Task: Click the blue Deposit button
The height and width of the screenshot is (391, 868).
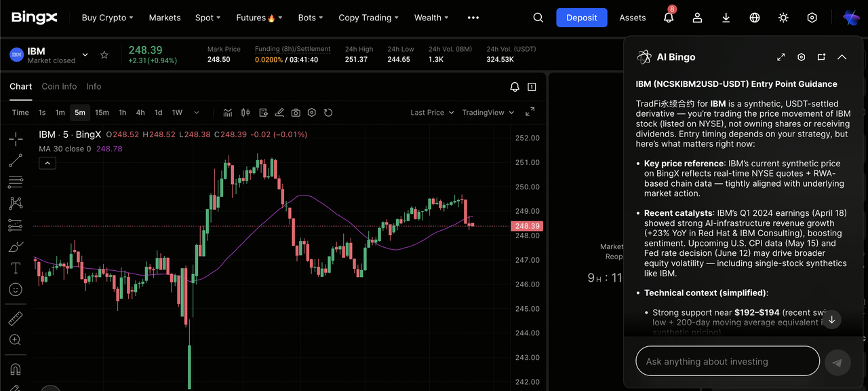Action: pyautogui.click(x=581, y=18)
